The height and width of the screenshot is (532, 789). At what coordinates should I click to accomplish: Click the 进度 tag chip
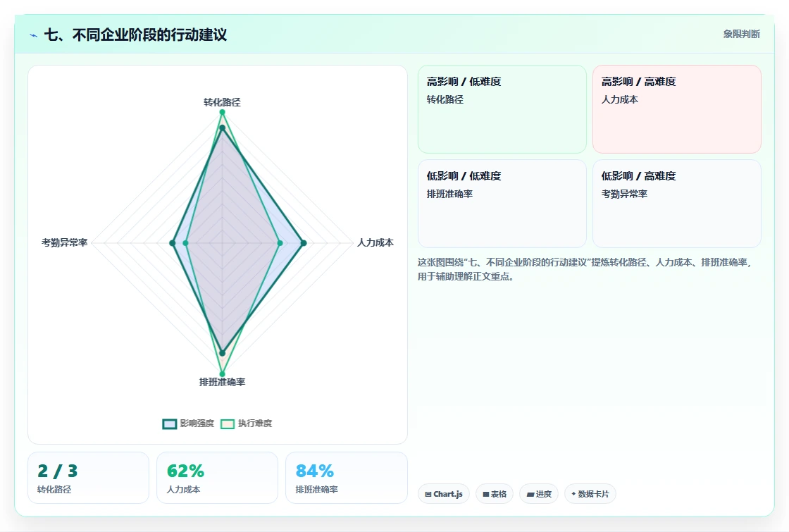[539, 494]
